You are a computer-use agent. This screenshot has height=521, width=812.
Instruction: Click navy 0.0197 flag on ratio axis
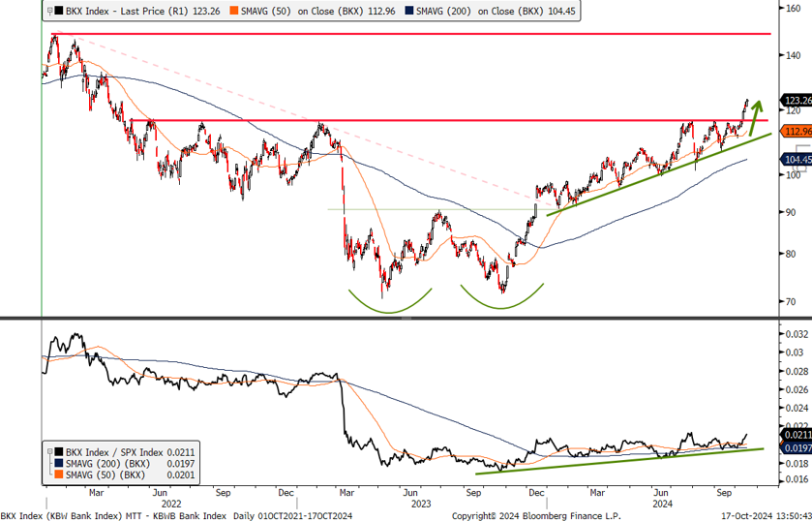click(796, 446)
